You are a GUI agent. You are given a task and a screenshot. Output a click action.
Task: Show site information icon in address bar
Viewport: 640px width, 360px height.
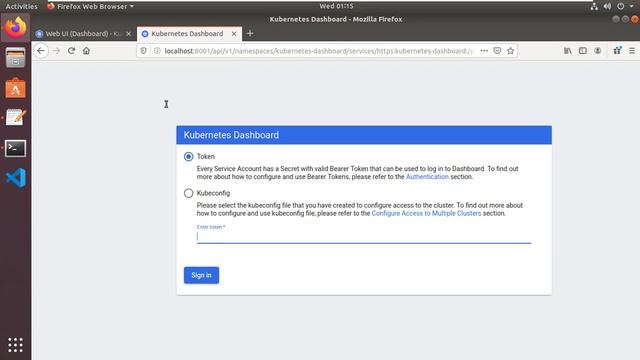click(x=157, y=51)
